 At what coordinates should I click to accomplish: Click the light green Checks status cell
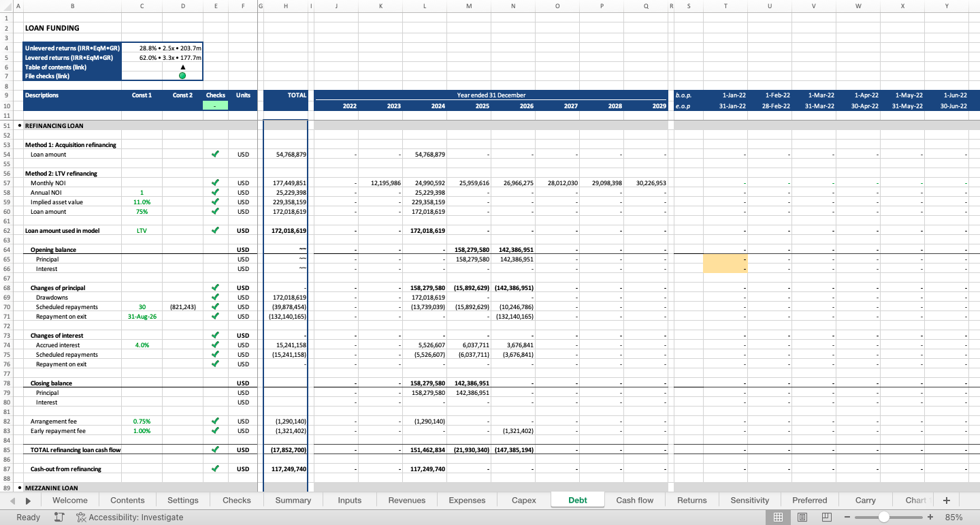point(215,106)
